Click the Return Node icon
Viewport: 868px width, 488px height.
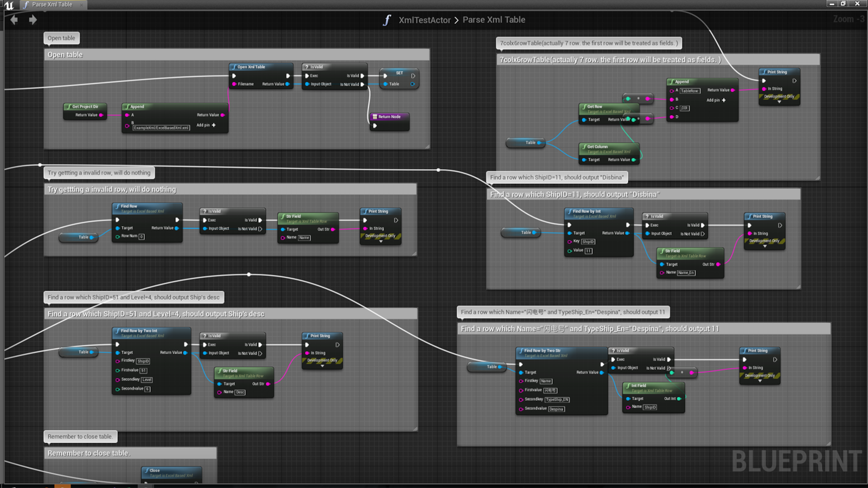pos(374,117)
